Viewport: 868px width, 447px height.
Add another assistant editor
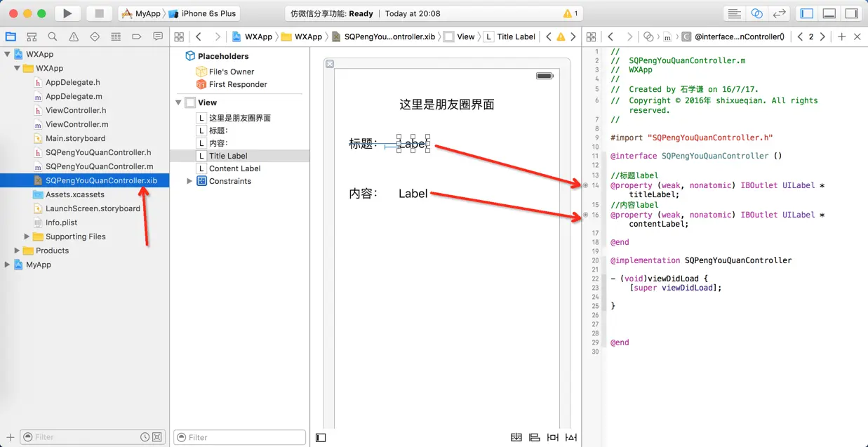click(842, 37)
